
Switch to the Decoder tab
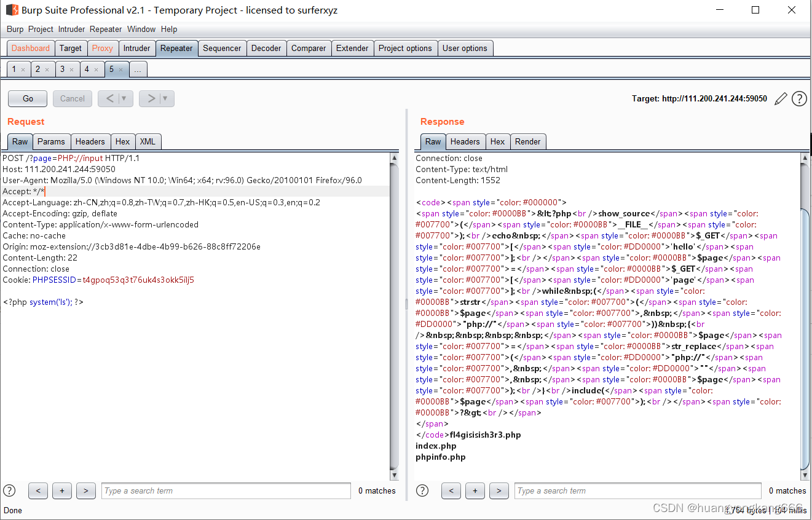[x=267, y=48]
